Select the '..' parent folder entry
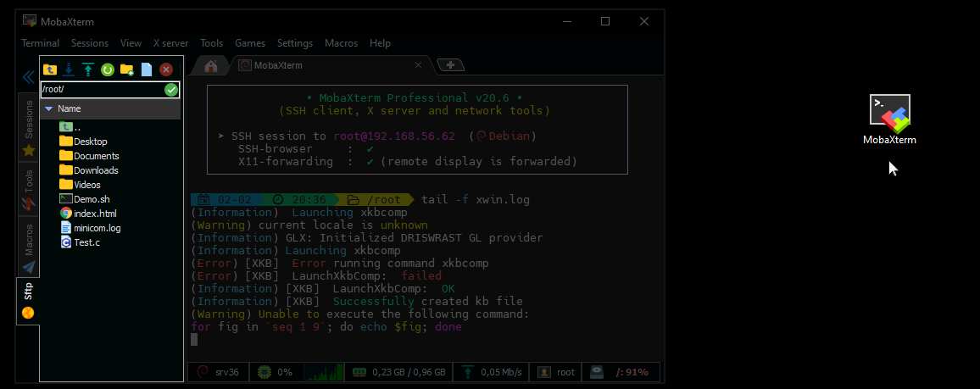Image resolution: width=980 pixels, height=389 pixels. [70, 127]
